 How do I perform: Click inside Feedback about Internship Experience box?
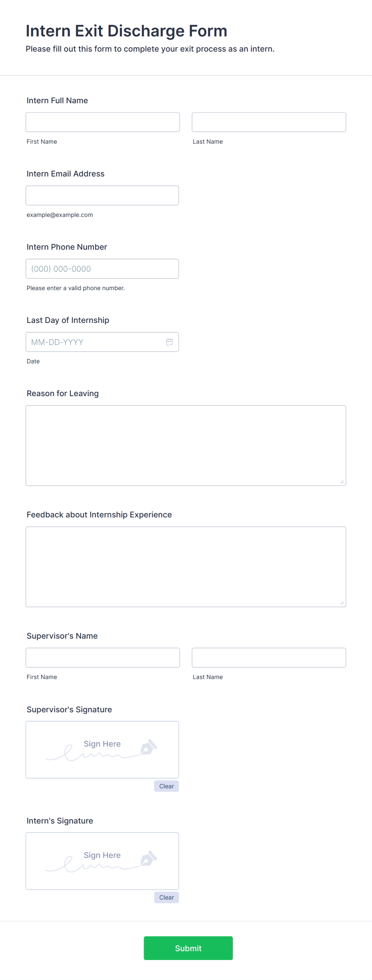click(x=186, y=567)
